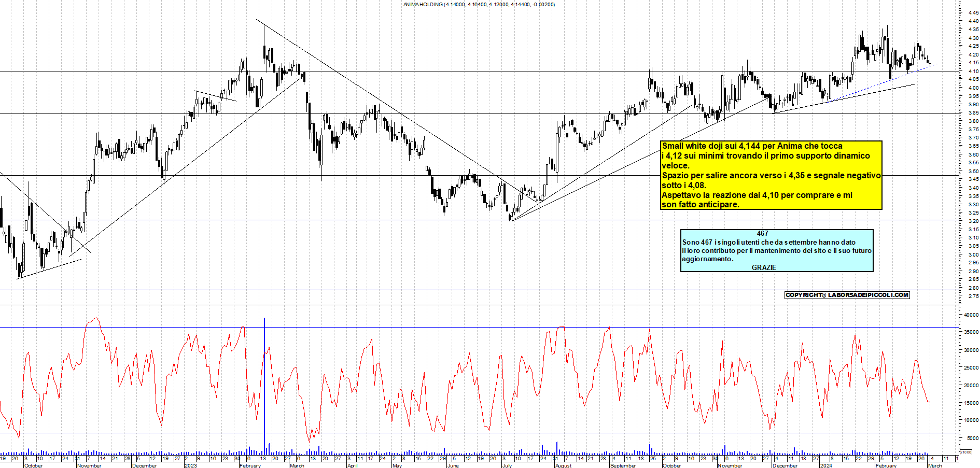This screenshot has height=468, width=980.
Task: Click the 2023 year label on time axis
Action: click(x=190, y=465)
